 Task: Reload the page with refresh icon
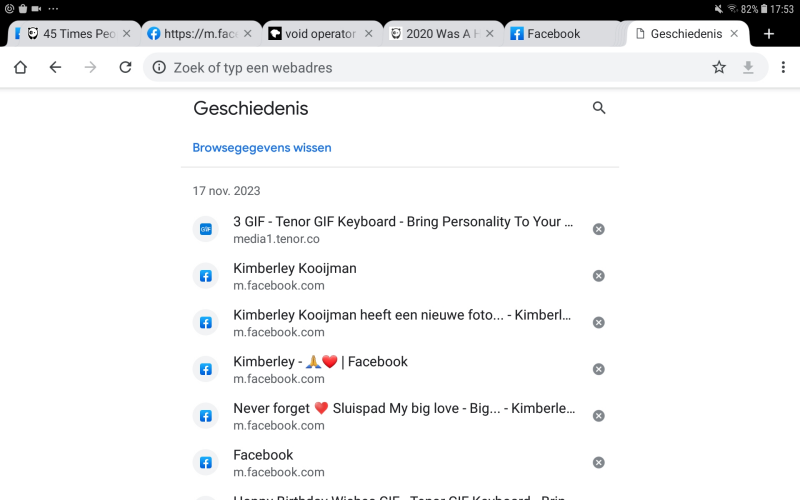click(125, 67)
